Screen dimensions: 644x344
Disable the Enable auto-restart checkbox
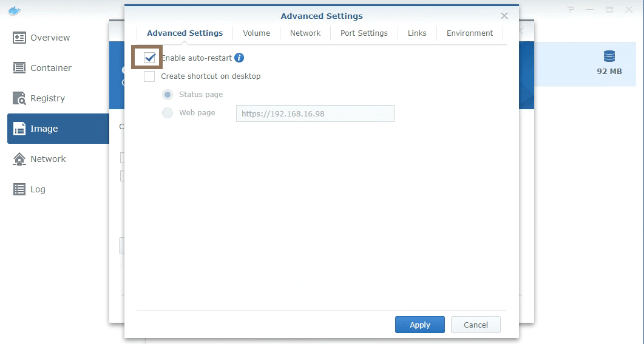click(149, 58)
